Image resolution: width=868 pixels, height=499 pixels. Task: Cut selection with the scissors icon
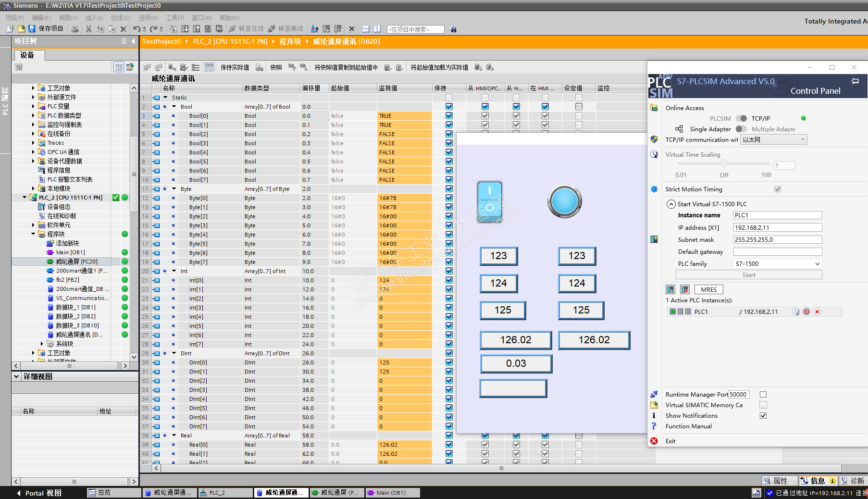click(x=88, y=29)
